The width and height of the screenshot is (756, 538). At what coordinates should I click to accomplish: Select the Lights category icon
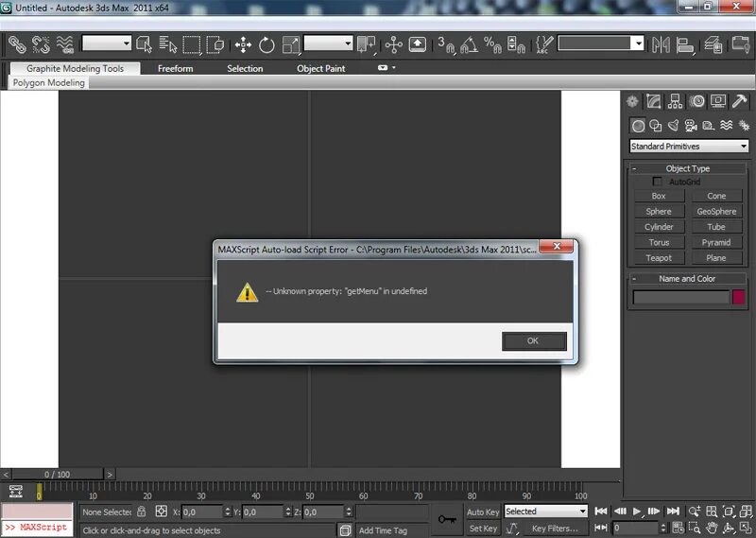point(674,126)
